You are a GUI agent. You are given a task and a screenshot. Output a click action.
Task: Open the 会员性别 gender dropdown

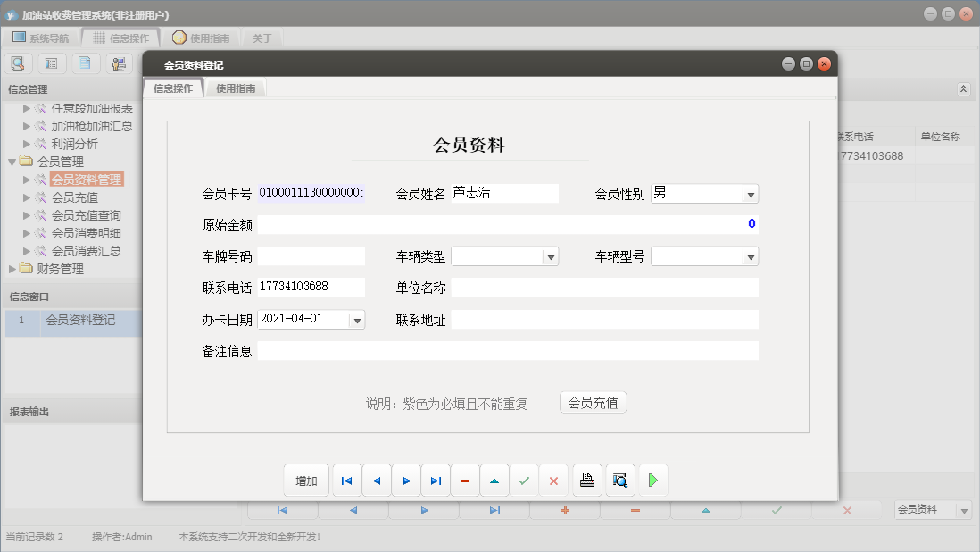[751, 193]
